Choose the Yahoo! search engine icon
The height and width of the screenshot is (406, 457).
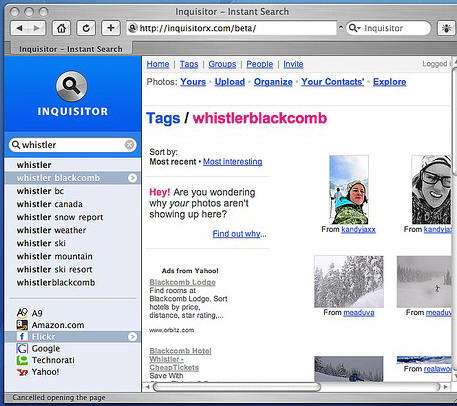(x=22, y=372)
